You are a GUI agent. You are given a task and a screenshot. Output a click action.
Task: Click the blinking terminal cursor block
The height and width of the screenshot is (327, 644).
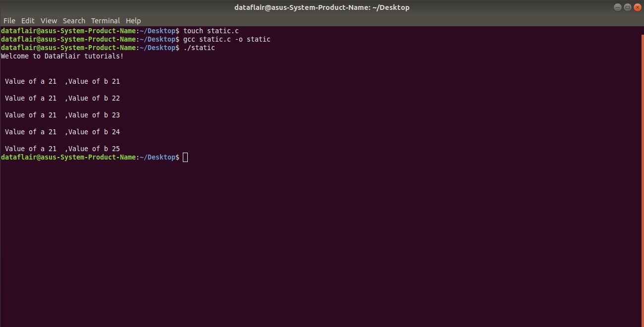tap(185, 157)
